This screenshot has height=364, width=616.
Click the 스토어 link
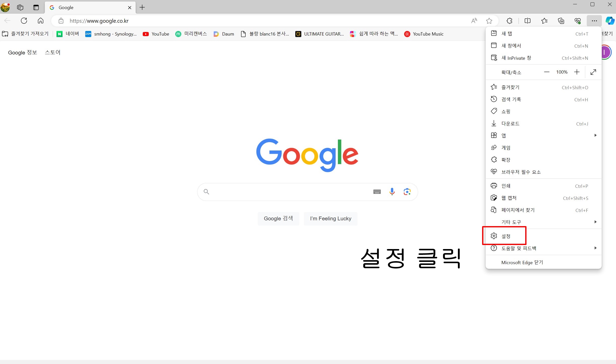coord(53,52)
